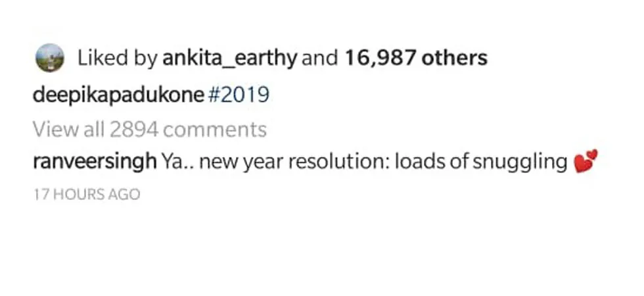
Task: Open ranveersingh's profile from the comment
Action: click(x=95, y=162)
